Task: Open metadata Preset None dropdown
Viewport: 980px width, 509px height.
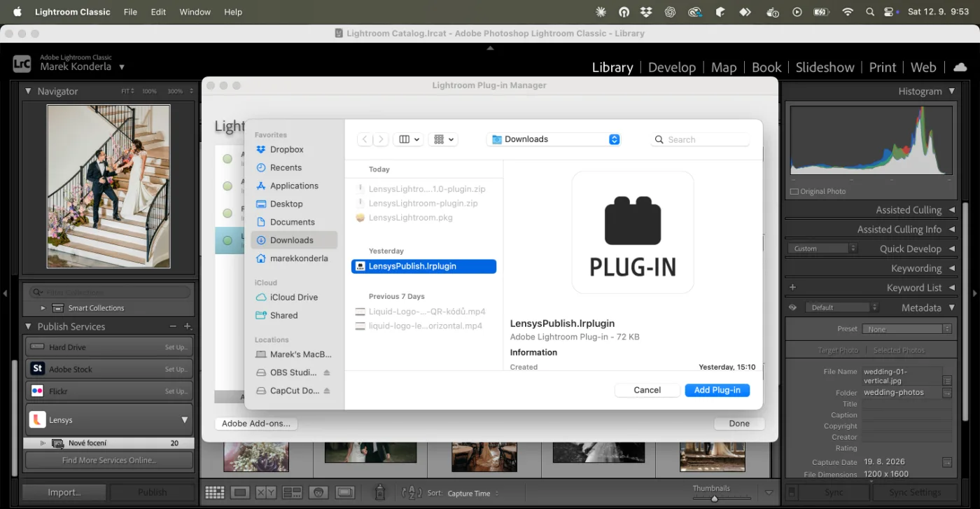Action: pos(906,329)
